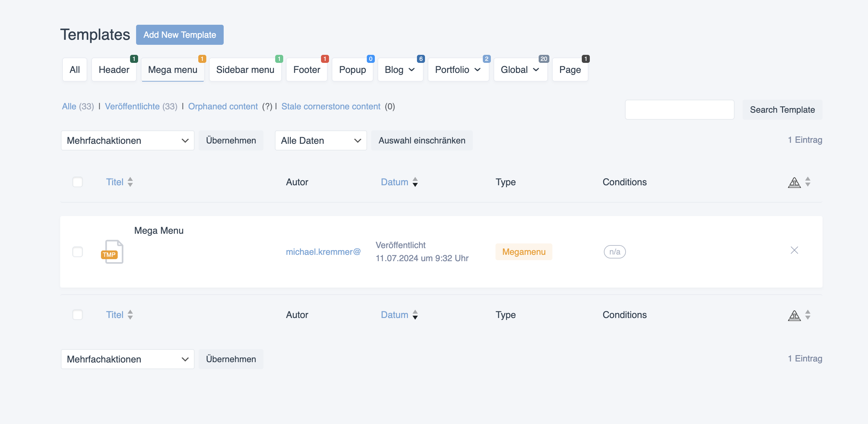Select the Sidebar menu tab
Viewport: 868px width, 424px height.
pos(245,70)
